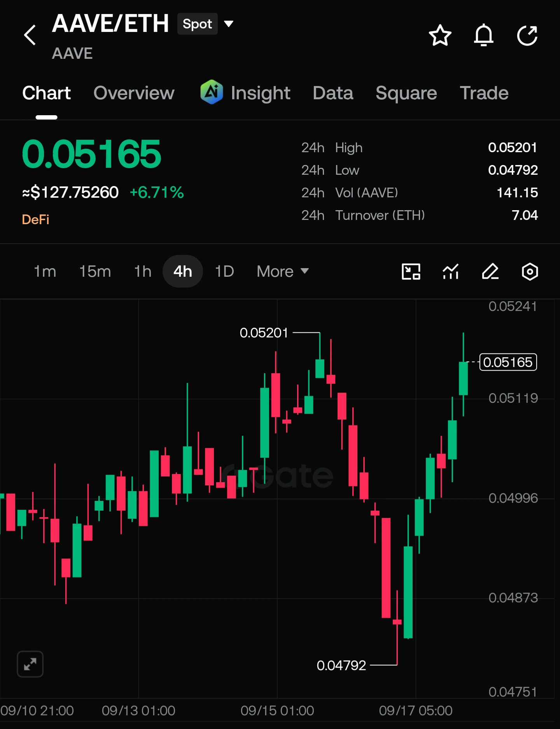Open chart indicators icon
Viewport: 560px width, 729px height.
pos(451,271)
